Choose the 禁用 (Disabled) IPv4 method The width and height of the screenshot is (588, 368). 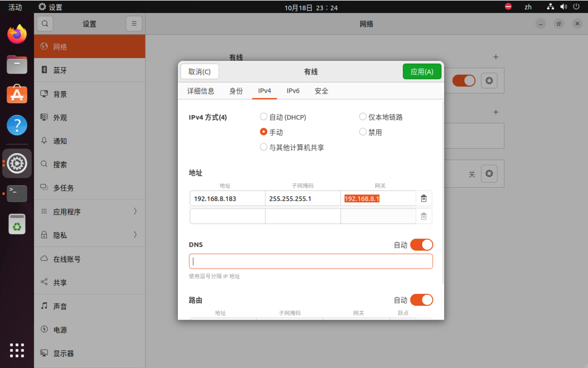[363, 132]
